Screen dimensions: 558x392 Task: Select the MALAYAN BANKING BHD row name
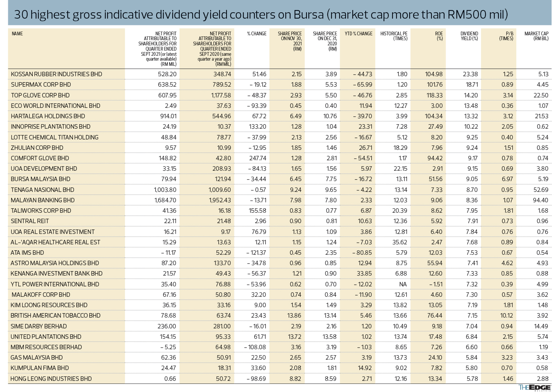(42, 200)
